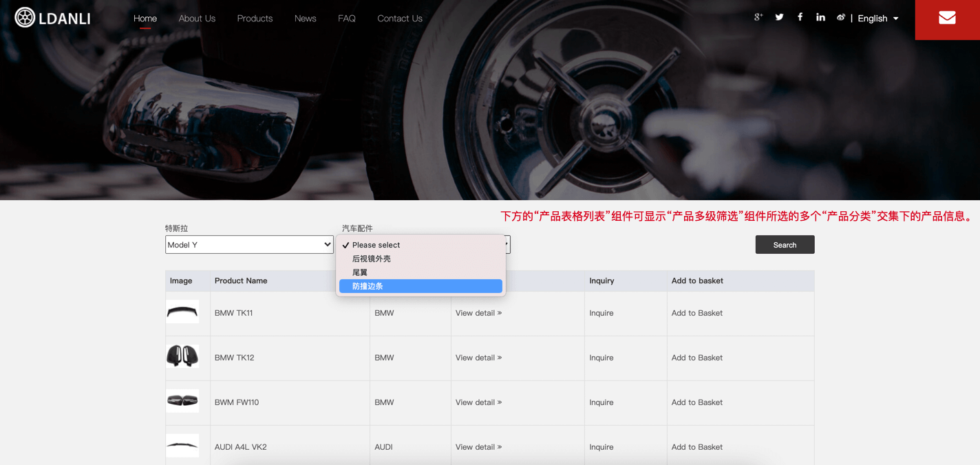The height and width of the screenshot is (465, 980).
Task: Open the Model Y dropdown
Action: (x=249, y=245)
